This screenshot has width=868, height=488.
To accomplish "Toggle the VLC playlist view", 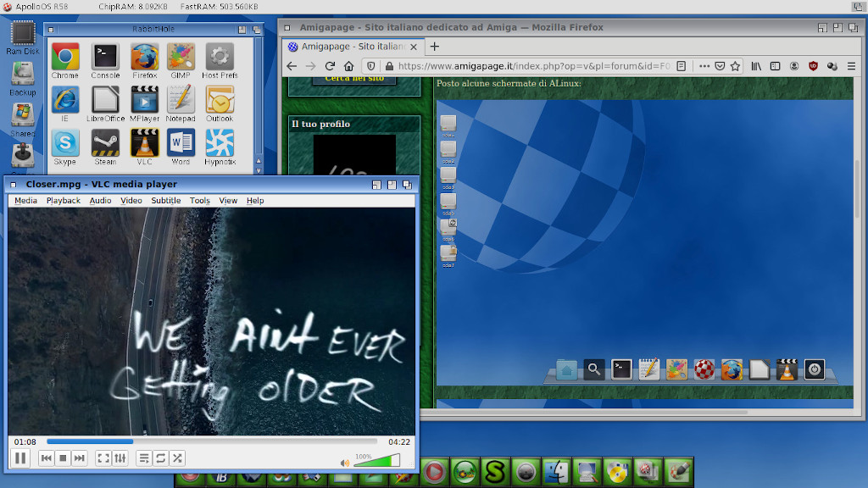I will click(144, 458).
